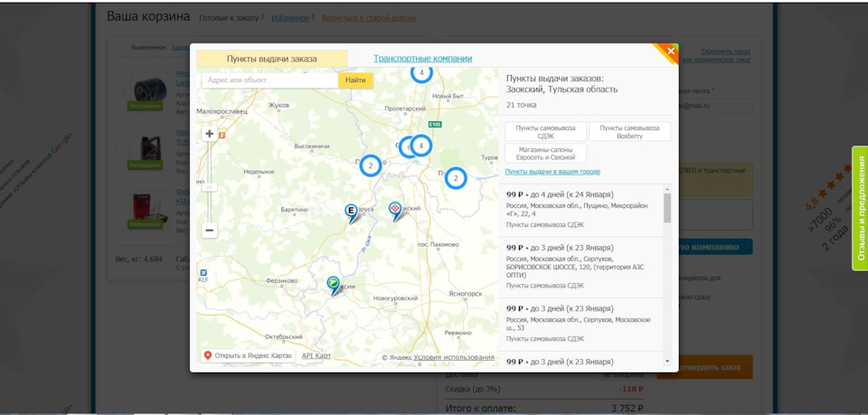The width and height of the screenshot is (868, 415).
Task: Open the oil filter product thumbnail
Action: point(150,90)
